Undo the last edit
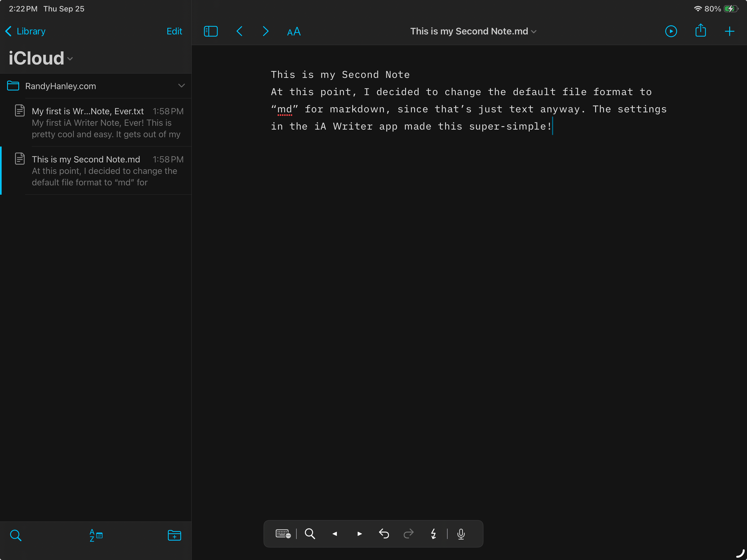The width and height of the screenshot is (747, 560). pos(384,534)
